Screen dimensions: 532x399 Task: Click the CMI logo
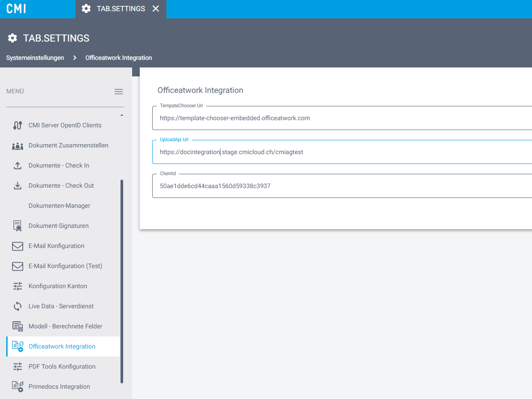point(16,8)
